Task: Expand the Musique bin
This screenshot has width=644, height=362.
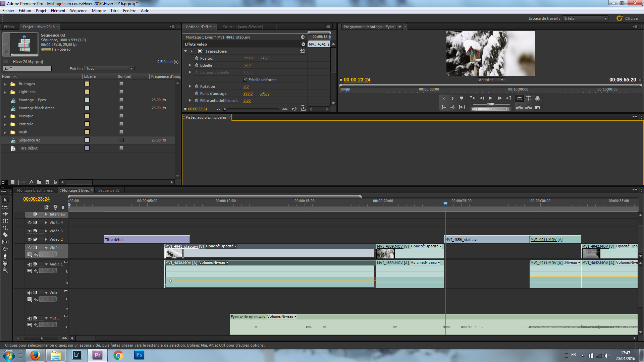Action: click(x=5, y=116)
